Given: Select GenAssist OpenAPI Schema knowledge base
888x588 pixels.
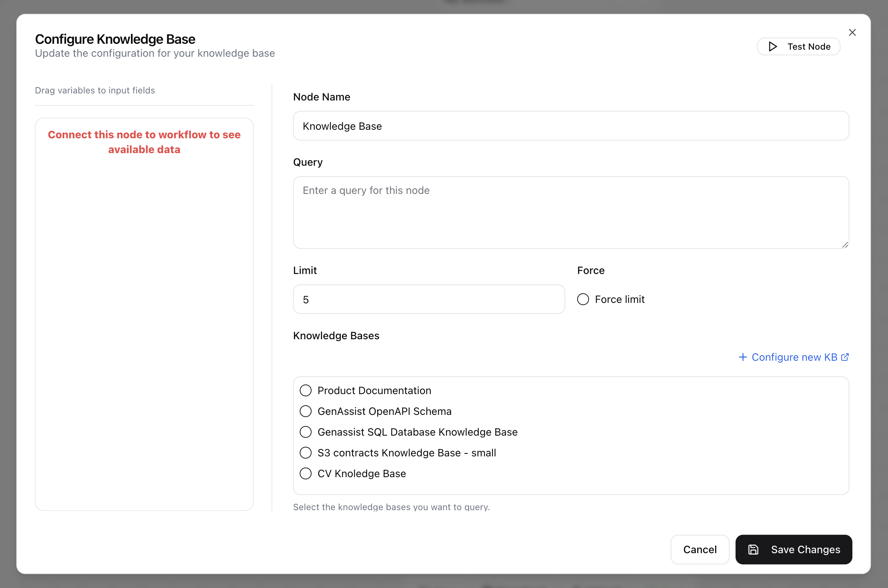Looking at the screenshot, I should [x=306, y=412].
